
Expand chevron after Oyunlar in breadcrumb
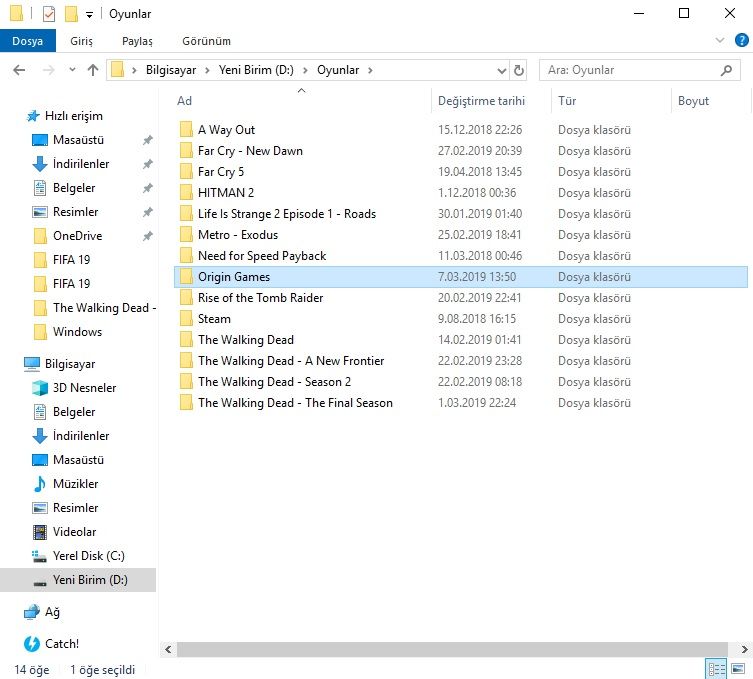(370, 71)
